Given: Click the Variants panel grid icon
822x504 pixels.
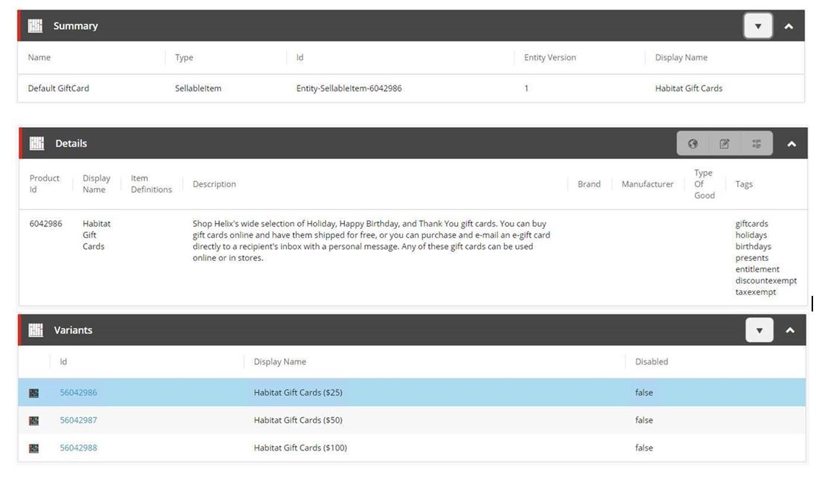Looking at the screenshot, I should (36, 330).
